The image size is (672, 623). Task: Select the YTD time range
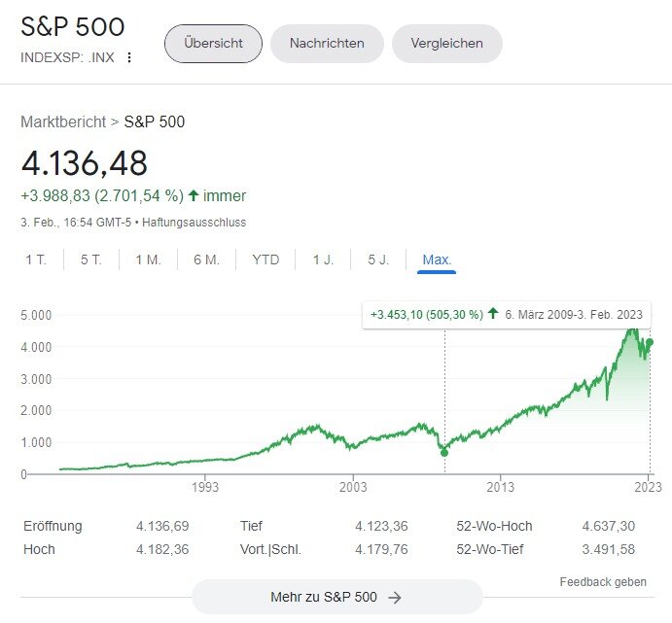[265, 260]
